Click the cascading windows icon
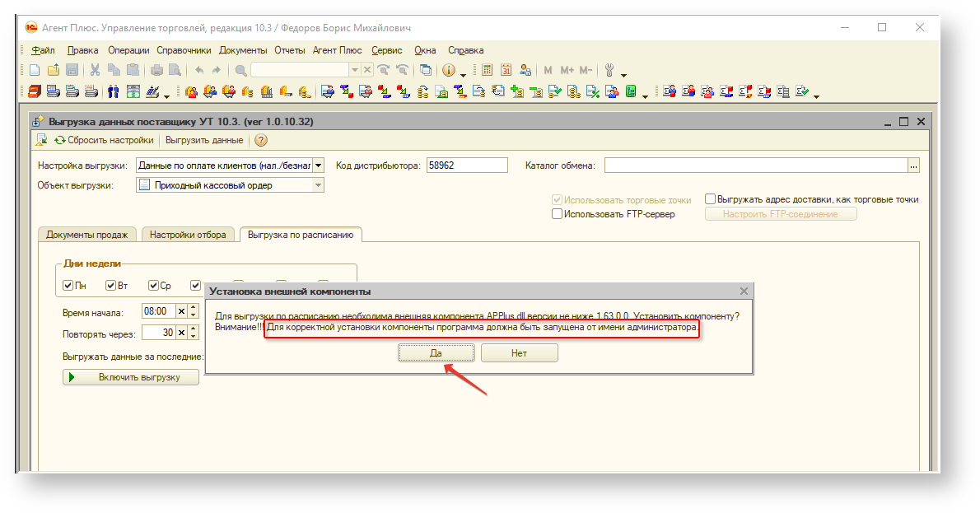980x513 pixels. click(426, 70)
